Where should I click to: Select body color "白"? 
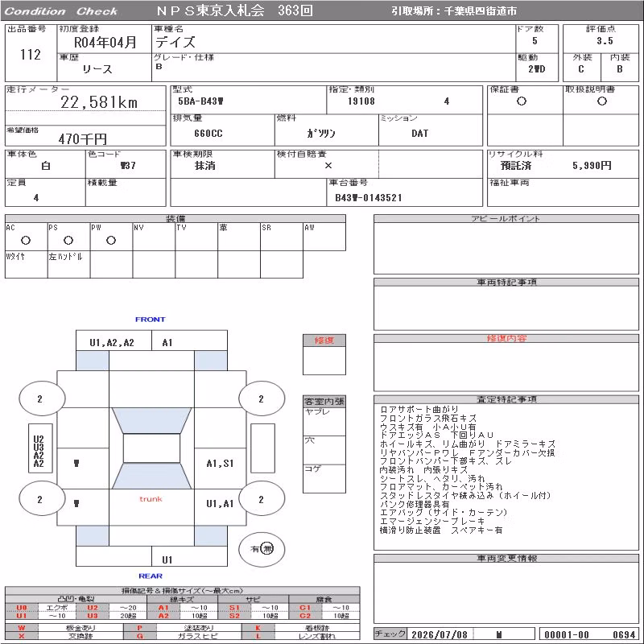[x=46, y=166]
